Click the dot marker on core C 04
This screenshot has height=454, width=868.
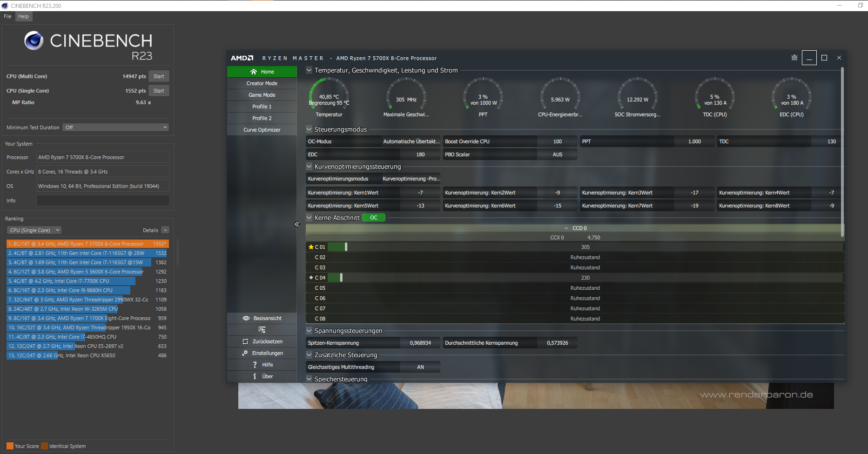point(311,278)
